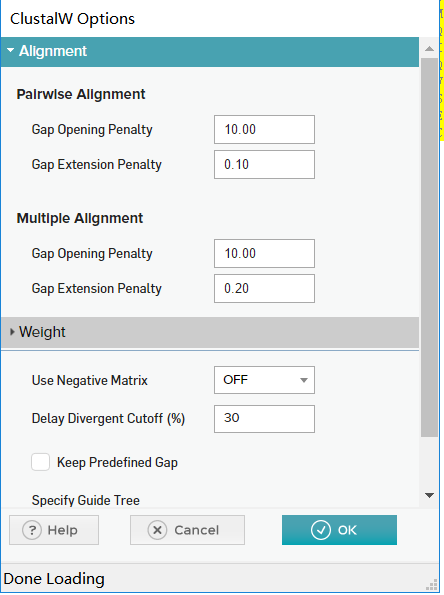Screen dimensions: 444x595
Task: Click the vertical scrollbar thumb
Action: 429,247
